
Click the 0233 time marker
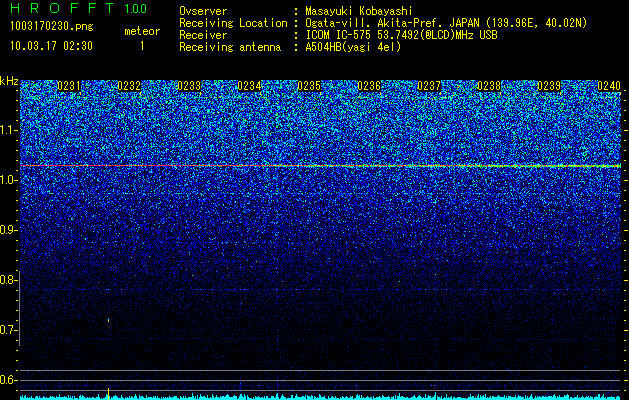point(189,86)
